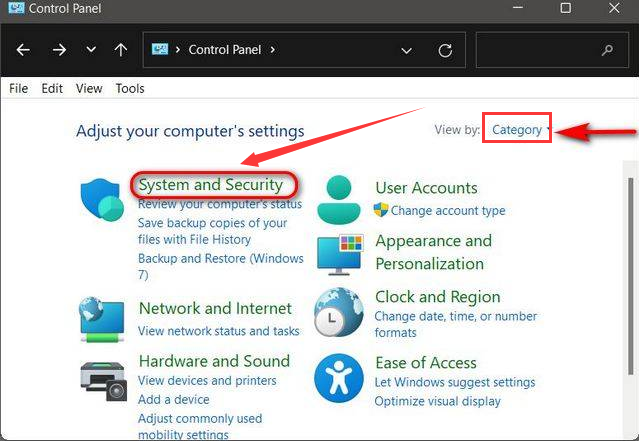Click the System and Security shield icon

[x=103, y=198]
